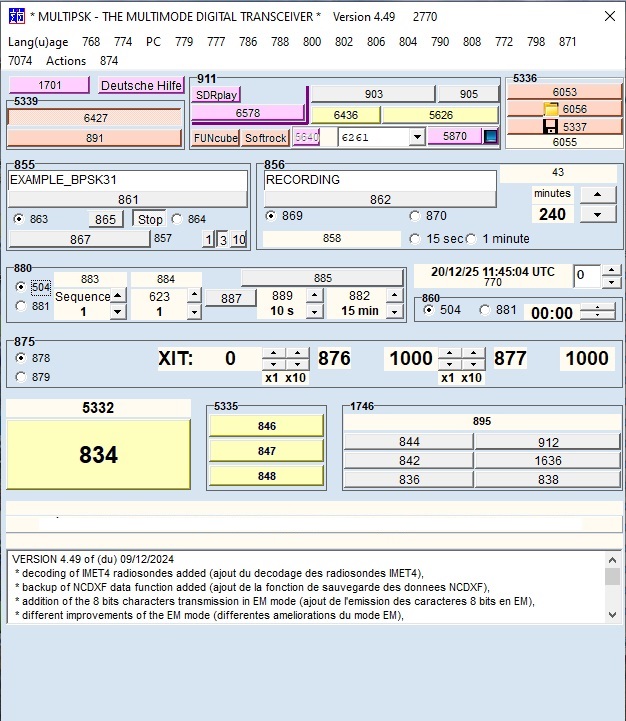The width and height of the screenshot is (626, 721).
Task: Select the 864 radio button
Action: point(177,219)
